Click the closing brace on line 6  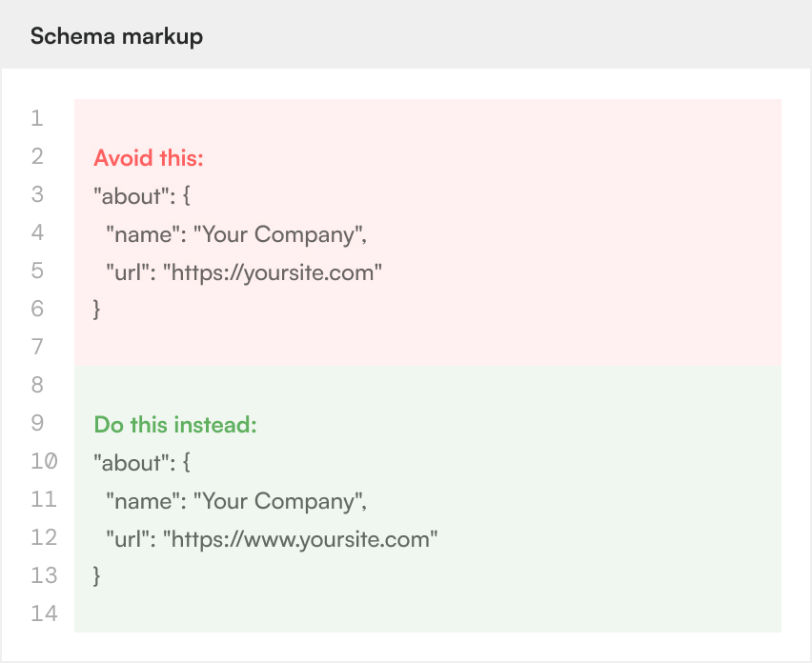click(97, 309)
